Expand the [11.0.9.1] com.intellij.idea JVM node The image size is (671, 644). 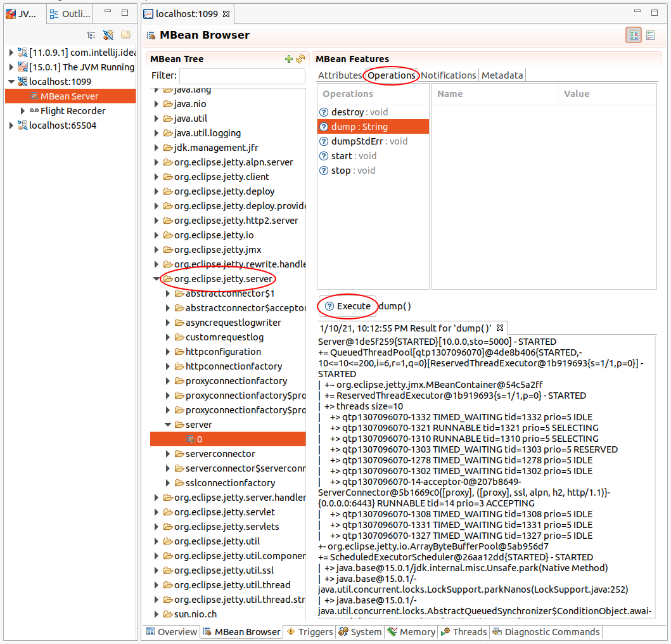11,52
